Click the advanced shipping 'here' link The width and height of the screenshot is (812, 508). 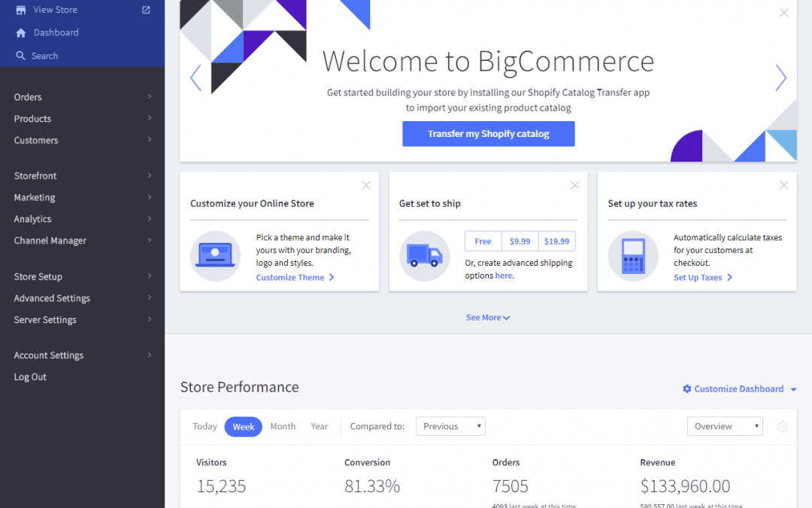coord(503,275)
